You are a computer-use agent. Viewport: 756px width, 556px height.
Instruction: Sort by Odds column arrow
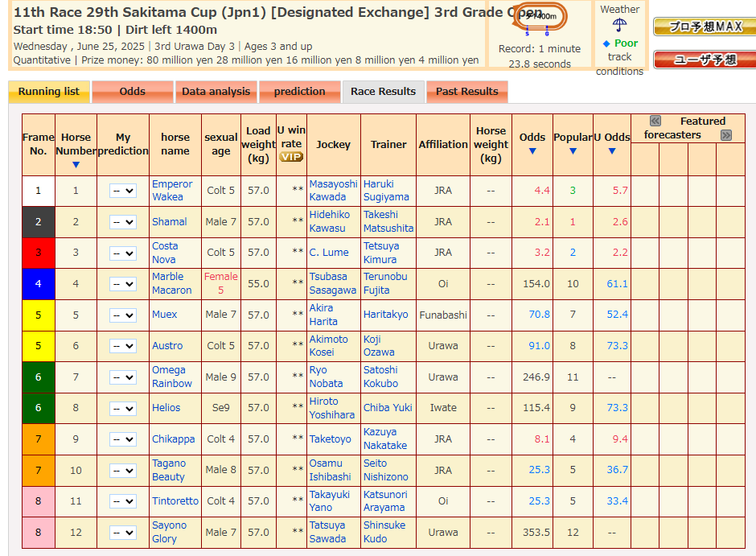(532, 151)
